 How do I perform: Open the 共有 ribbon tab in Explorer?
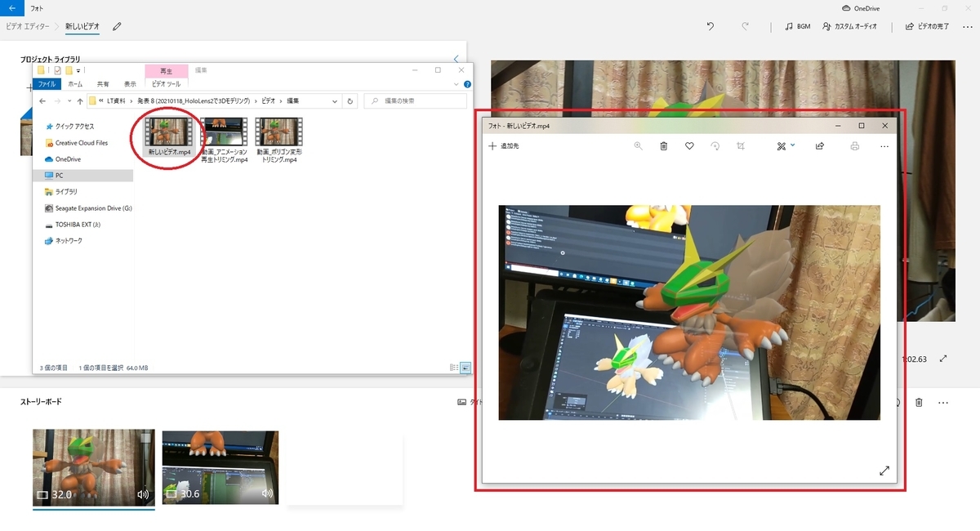103,83
